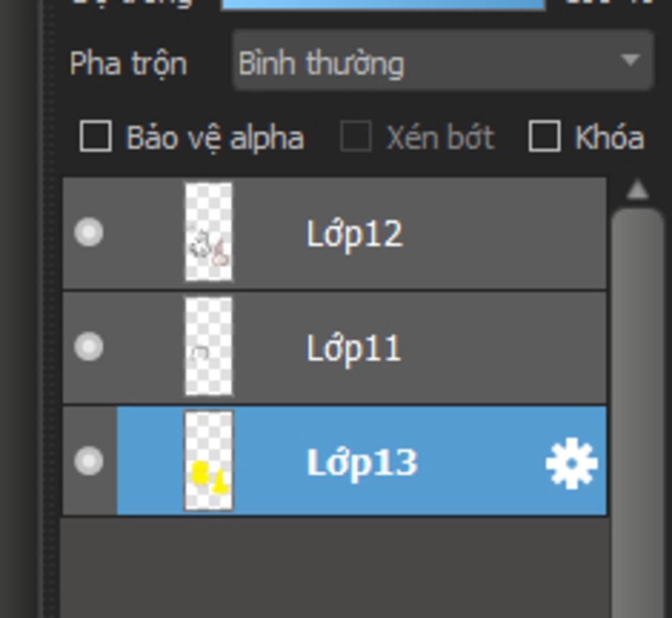
Task: Enable the Bảo vệ alpha checkbox
Action: point(96,136)
